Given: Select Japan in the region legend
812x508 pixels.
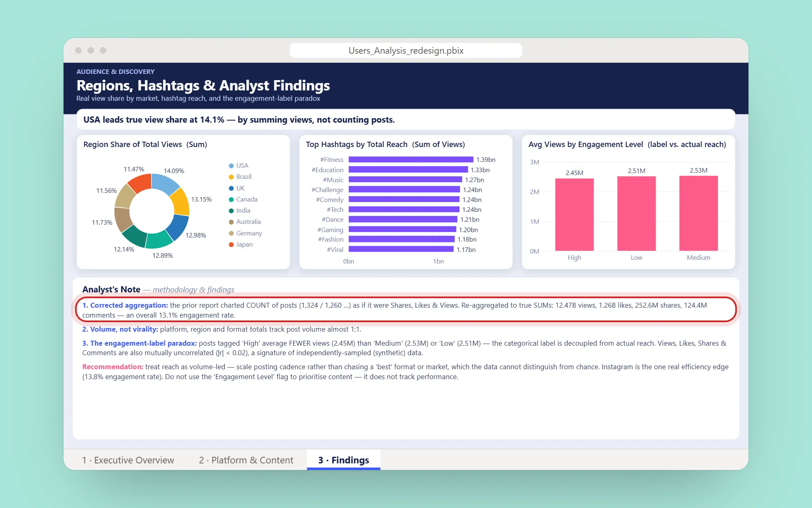Looking at the screenshot, I should [241, 245].
